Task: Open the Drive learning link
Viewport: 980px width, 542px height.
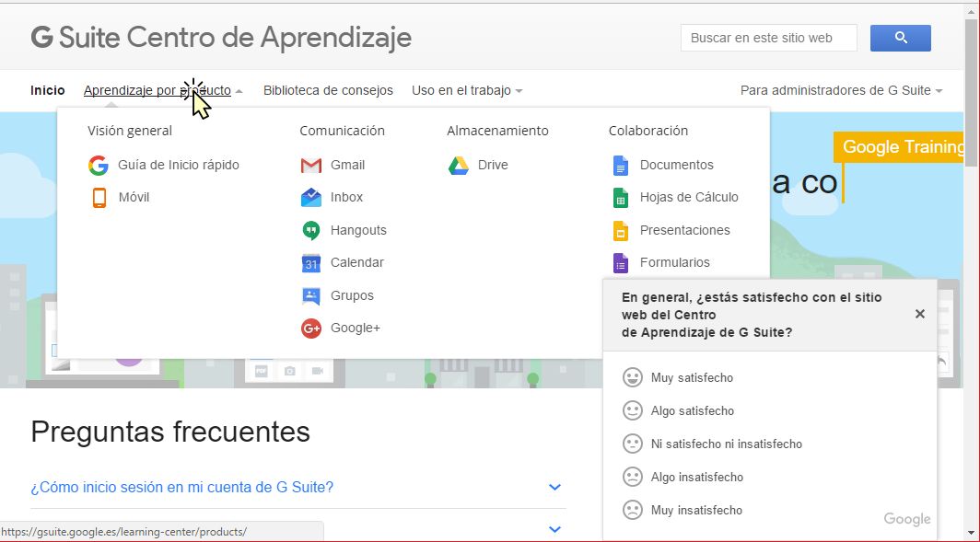Action: (x=493, y=165)
